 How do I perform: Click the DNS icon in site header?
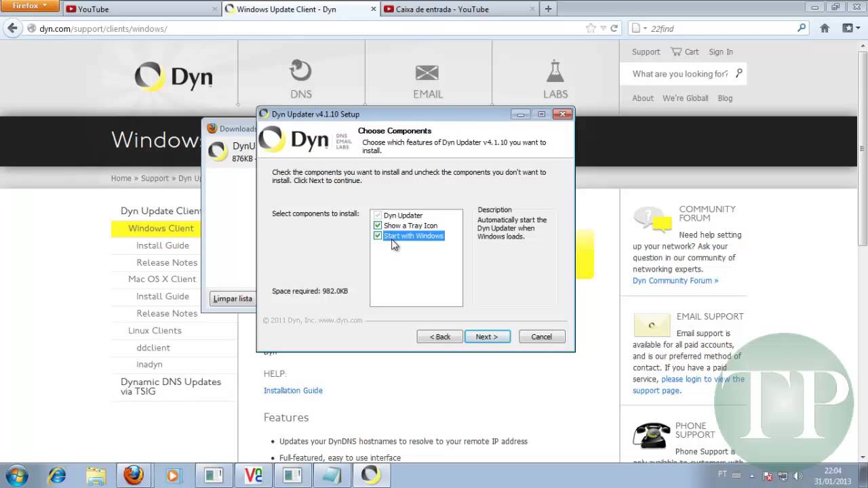tap(300, 71)
